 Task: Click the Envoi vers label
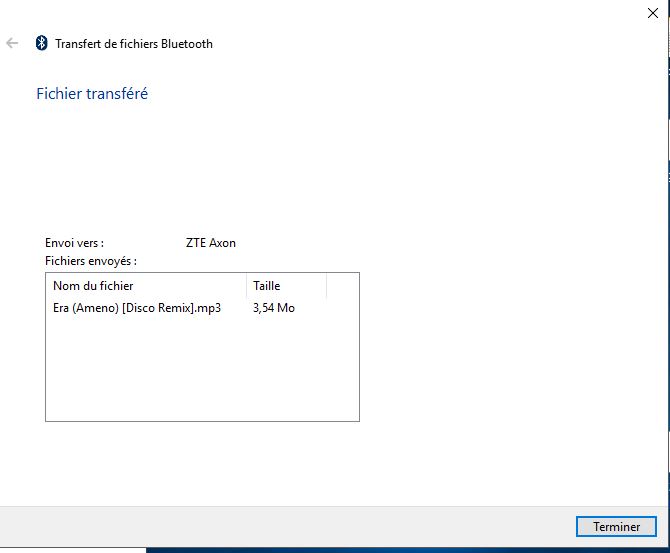(74, 243)
